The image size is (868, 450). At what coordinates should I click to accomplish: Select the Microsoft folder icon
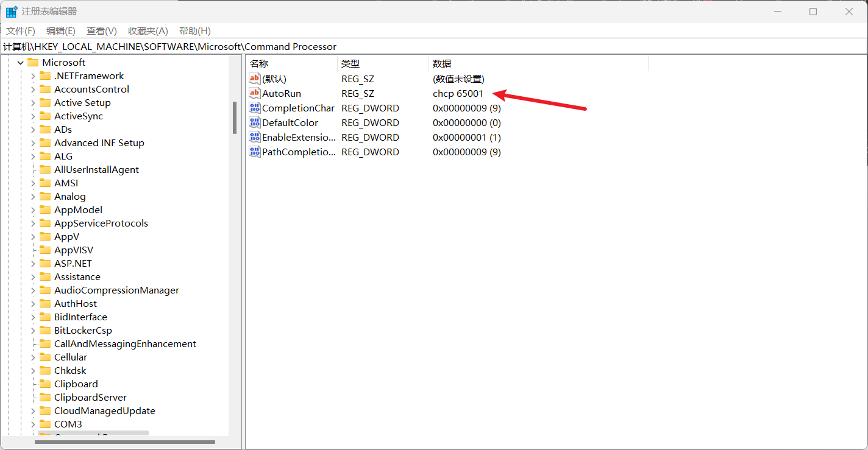[33, 63]
